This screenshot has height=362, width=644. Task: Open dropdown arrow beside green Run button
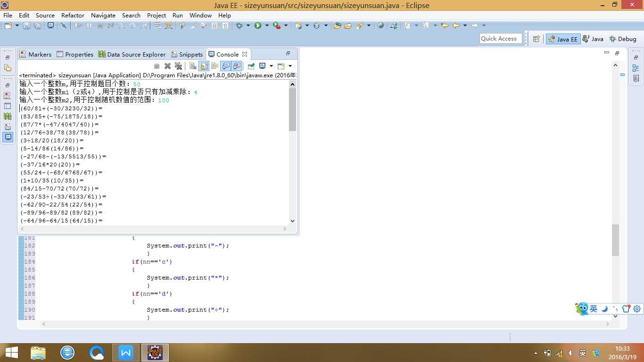click(267, 25)
